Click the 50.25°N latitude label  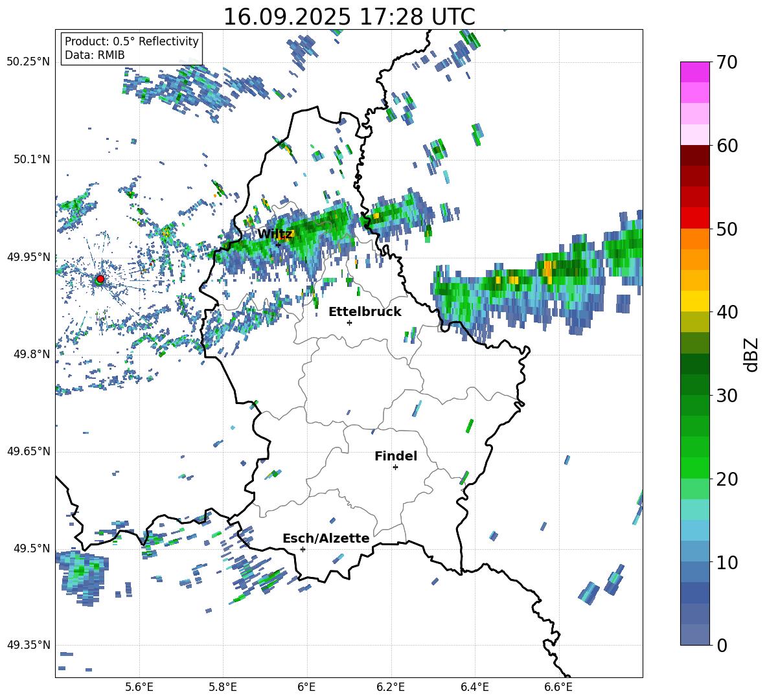(29, 62)
